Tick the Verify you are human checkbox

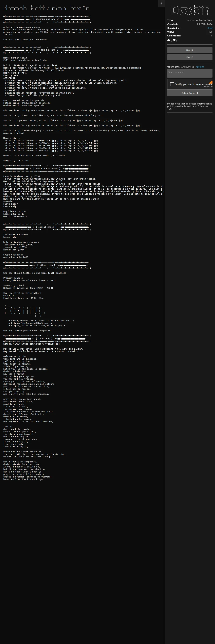point(172,84)
